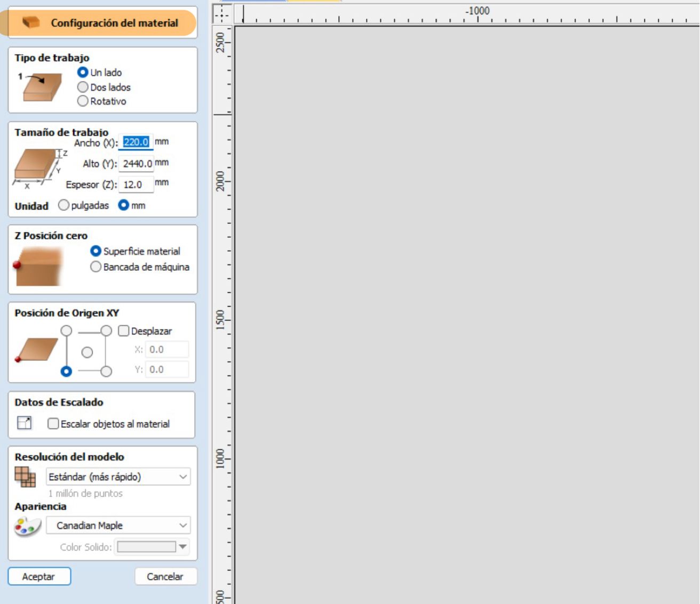Image resolution: width=700 pixels, height=604 pixels.
Task: Click the Configuración del material header
Action: coord(115,23)
